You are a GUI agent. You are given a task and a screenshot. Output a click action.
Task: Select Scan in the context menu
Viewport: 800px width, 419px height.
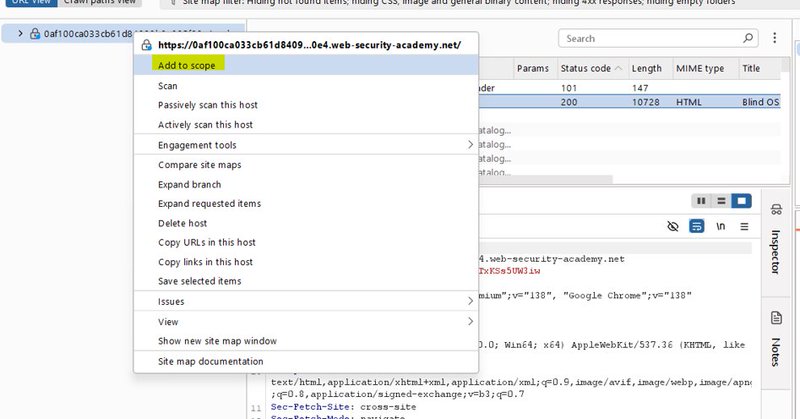pyautogui.click(x=306, y=86)
